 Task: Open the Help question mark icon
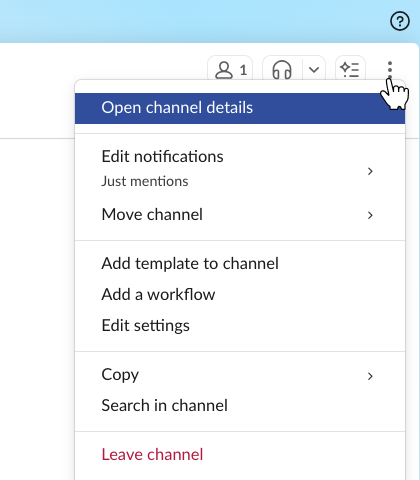click(x=399, y=21)
